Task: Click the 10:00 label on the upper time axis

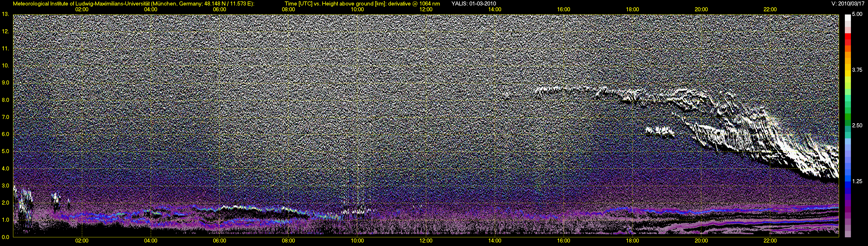Action: (357, 10)
